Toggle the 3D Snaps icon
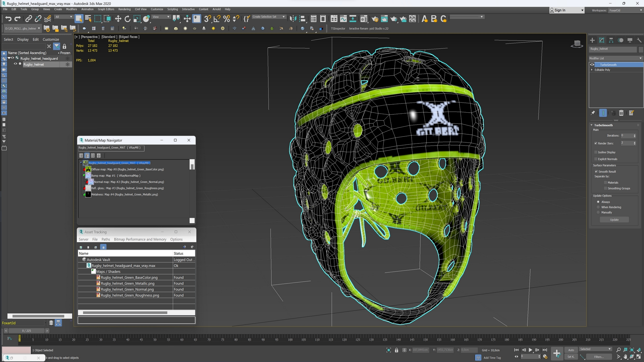Viewport: 644px width, 362px height. (208, 19)
